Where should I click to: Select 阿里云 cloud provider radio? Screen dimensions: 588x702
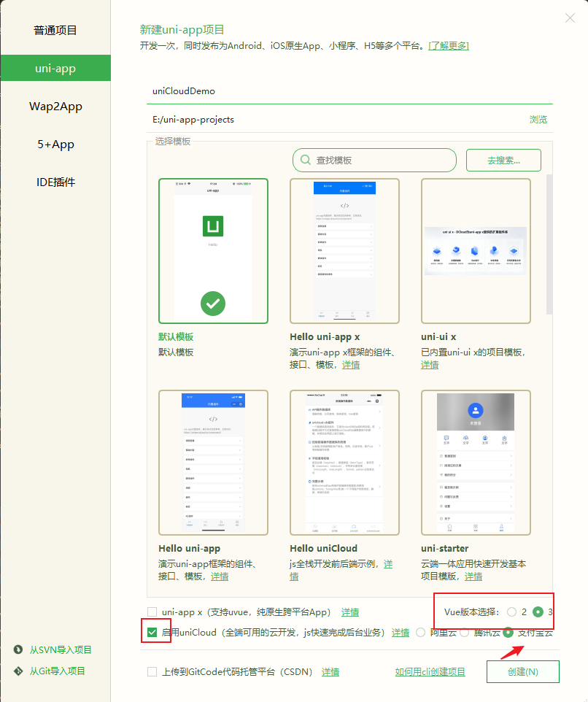click(420, 632)
